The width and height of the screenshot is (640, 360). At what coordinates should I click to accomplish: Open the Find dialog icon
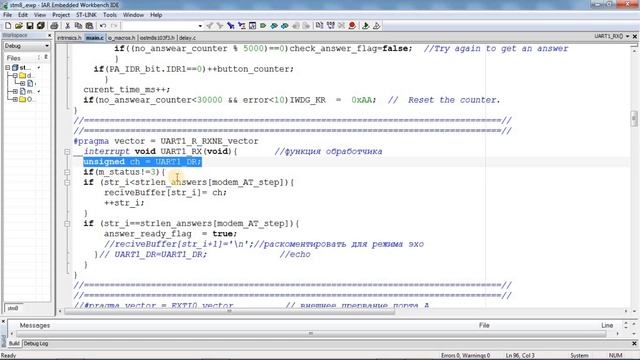click(x=231, y=26)
